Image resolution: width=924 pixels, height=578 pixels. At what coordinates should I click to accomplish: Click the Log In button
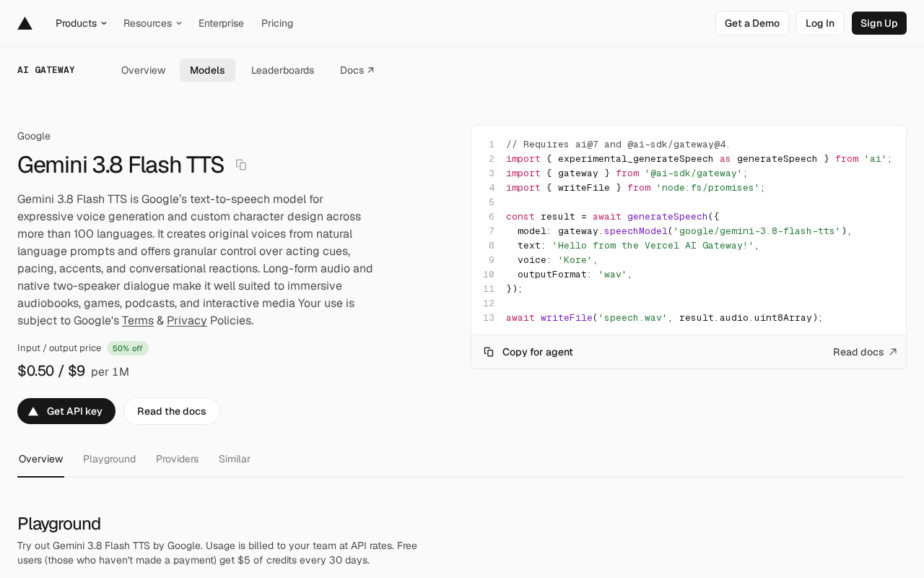coord(820,23)
